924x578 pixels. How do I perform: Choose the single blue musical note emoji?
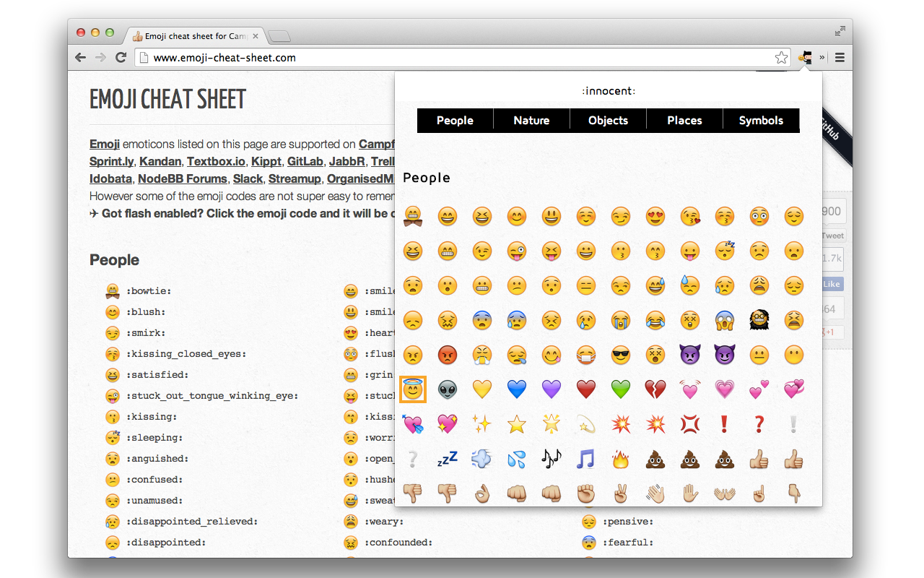pos(585,459)
